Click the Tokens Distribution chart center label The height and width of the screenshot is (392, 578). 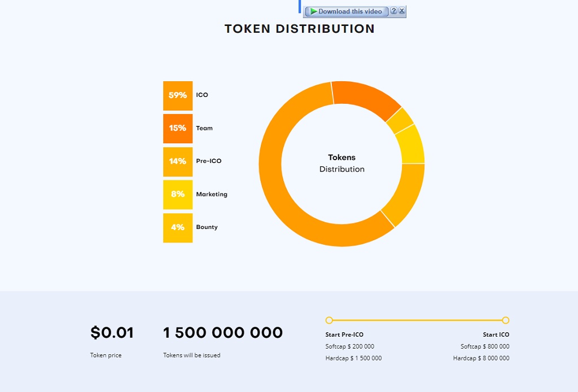[342, 164]
